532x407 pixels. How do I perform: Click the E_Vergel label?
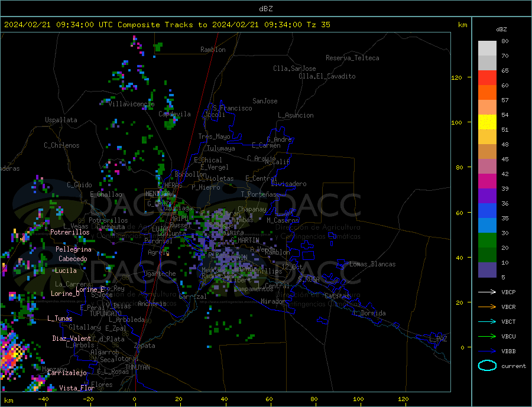[x=215, y=167]
